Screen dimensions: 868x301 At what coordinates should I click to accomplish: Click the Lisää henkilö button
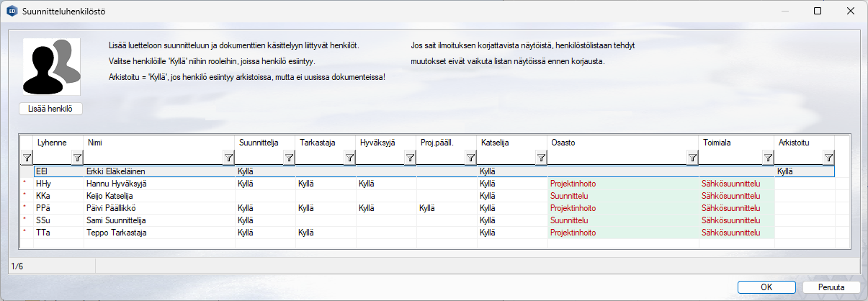51,109
